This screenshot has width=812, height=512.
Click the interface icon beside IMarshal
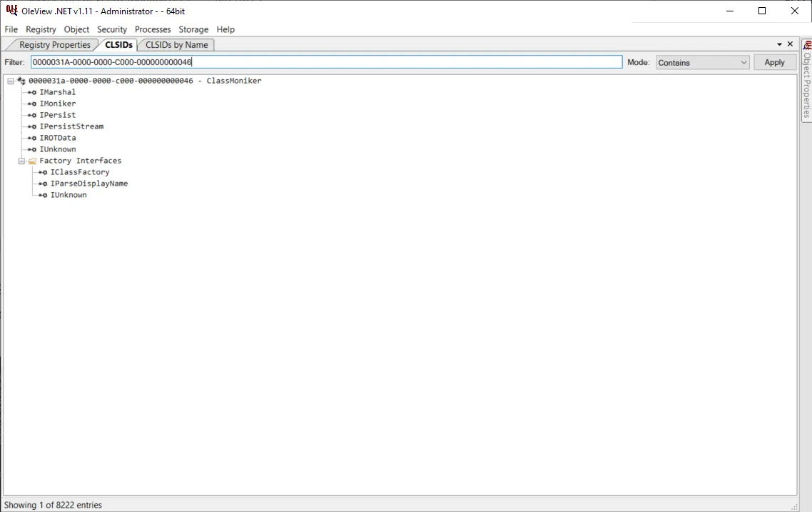coord(32,92)
